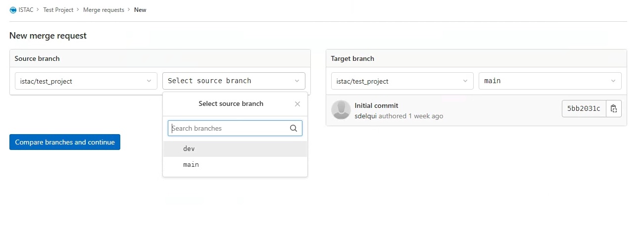Viewport: 644px width, 244px height.
Task: Toggle the Select source branch dropdown
Action: coord(234,81)
